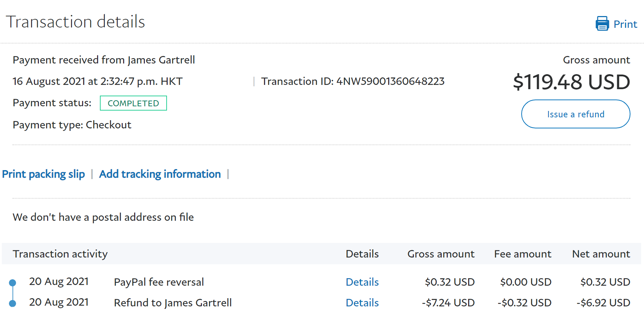Click the Print text link
Screen dimensions: 644x321
pos(625,24)
